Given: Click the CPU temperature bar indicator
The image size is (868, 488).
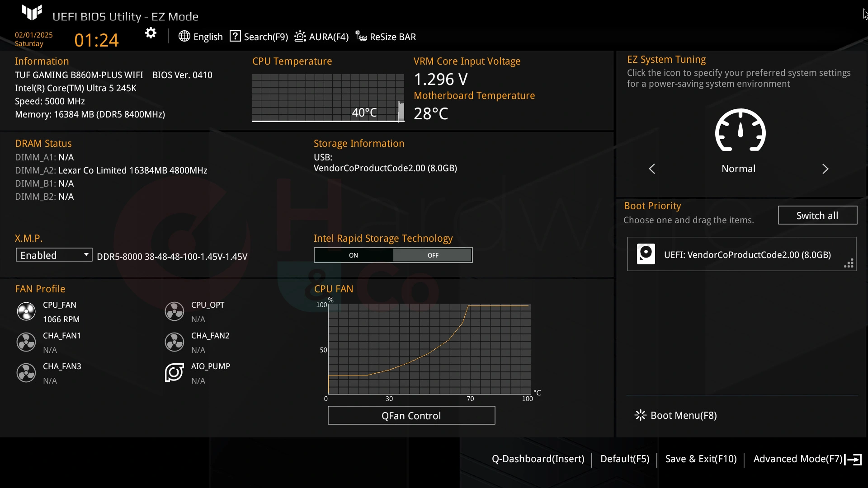Looking at the screenshot, I should [401, 112].
